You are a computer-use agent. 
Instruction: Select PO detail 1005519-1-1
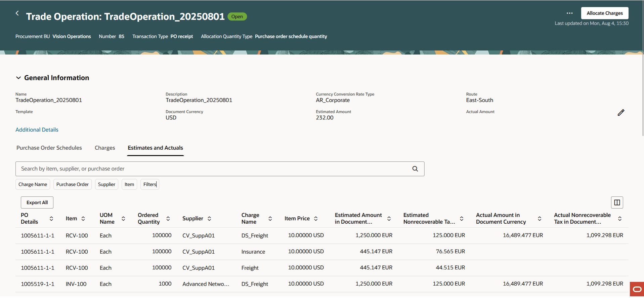38,284
